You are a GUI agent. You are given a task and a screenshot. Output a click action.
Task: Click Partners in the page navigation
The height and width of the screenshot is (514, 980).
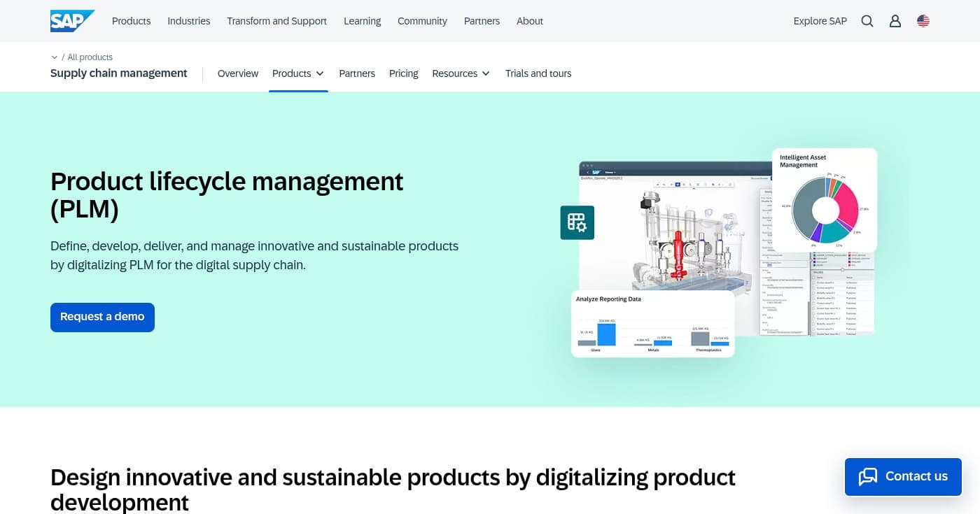click(x=357, y=73)
